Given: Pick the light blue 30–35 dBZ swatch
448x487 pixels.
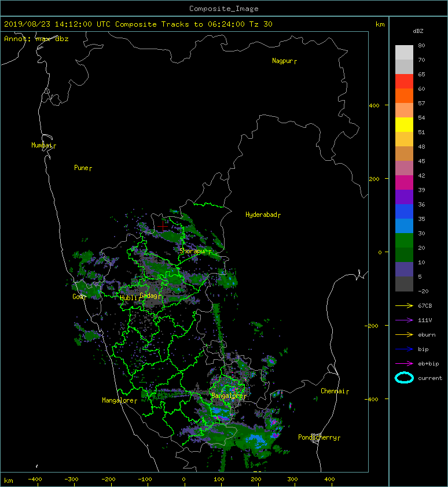Looking at the screenshot, I should 404,226.
